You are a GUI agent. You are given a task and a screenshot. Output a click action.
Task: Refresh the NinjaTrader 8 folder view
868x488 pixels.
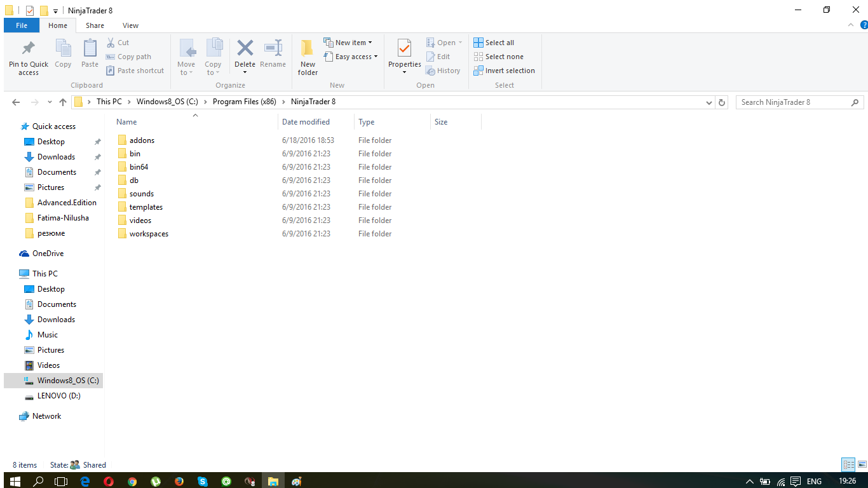point(721,102)
